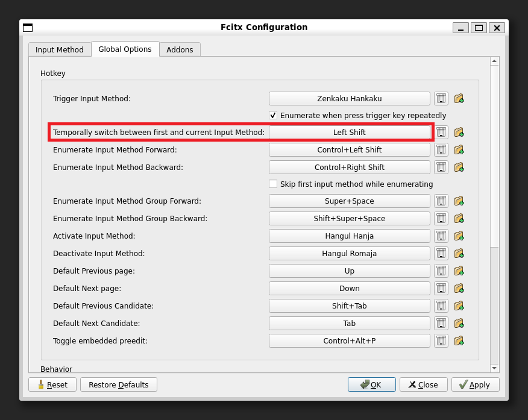Select the Global Options tab

[x=125, y=49]
